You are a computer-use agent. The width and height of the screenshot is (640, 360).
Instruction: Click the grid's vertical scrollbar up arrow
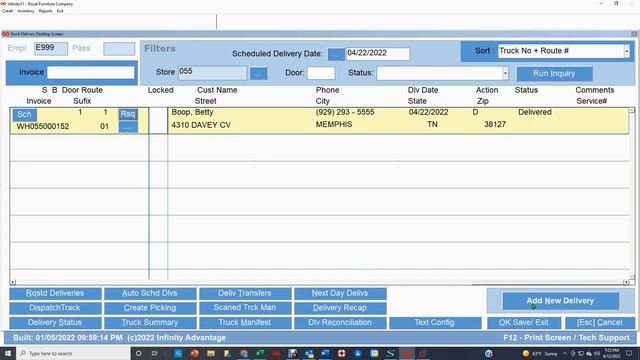click(x=631, y=110)
